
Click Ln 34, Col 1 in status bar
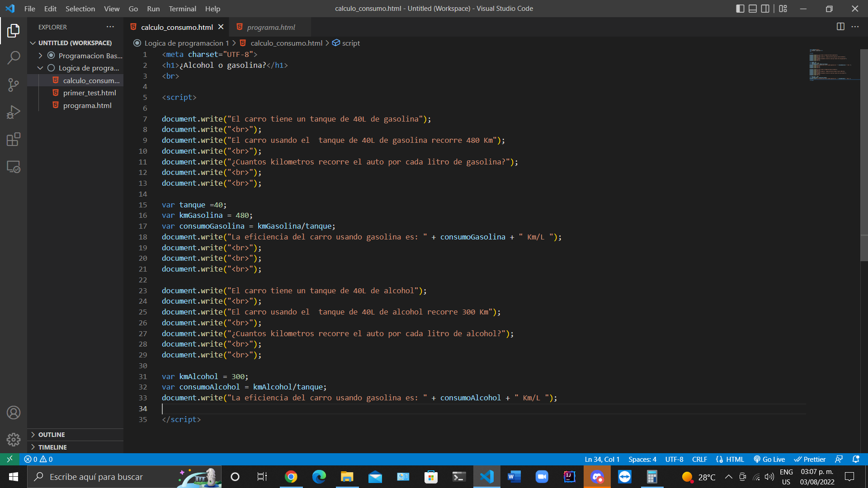click(602, 459)
